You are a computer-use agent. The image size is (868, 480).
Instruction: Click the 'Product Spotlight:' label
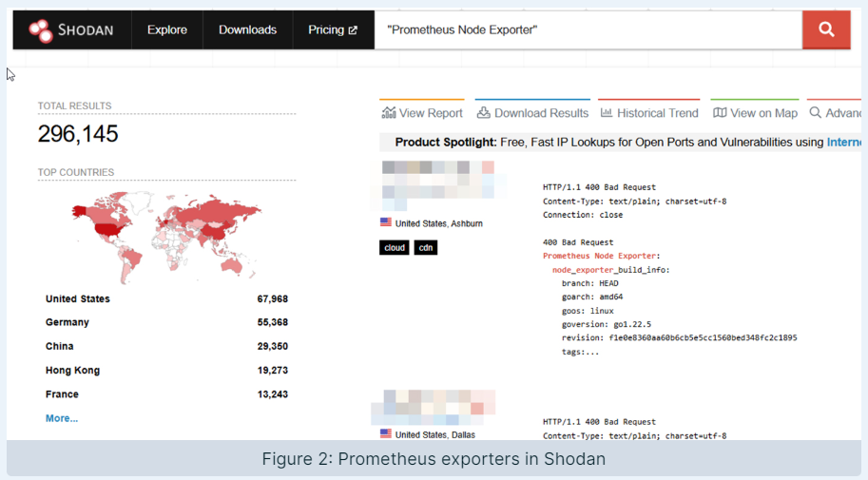[x=446, y=143]
